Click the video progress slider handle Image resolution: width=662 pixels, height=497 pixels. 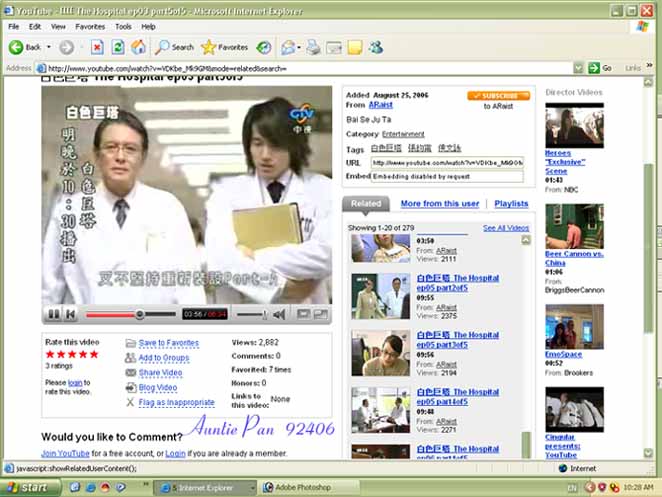[139, 314]
